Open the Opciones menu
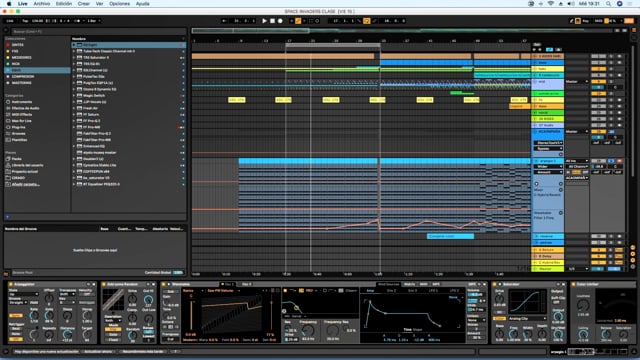 119,4
